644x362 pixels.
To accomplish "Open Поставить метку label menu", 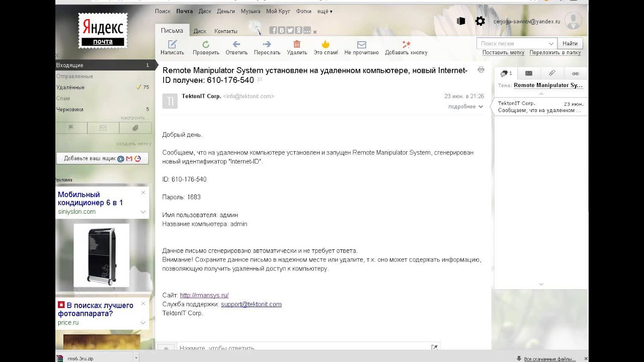I will tap(503, 52).
